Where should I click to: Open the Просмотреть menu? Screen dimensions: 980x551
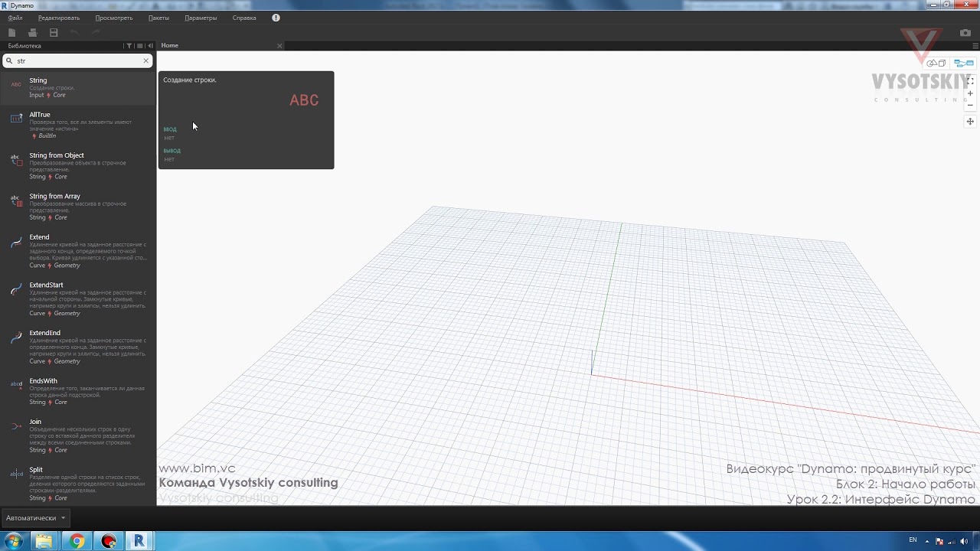click(114, 18)
